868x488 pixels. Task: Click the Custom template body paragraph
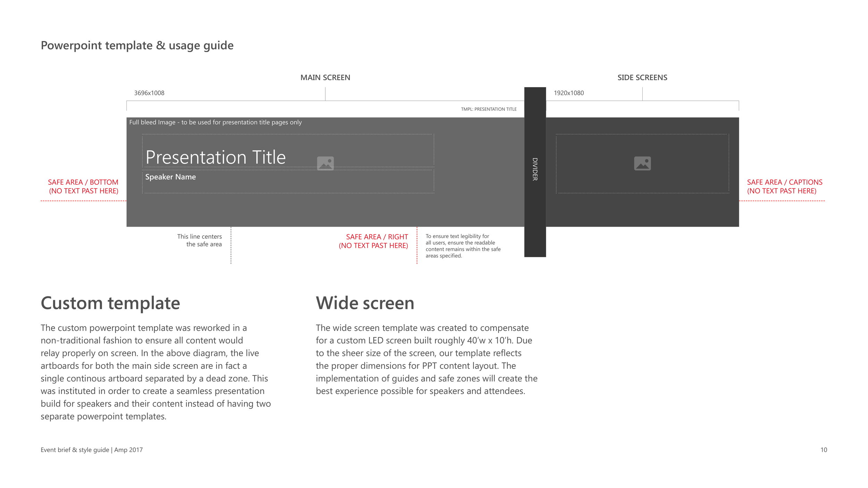click(x=156, y=372)
